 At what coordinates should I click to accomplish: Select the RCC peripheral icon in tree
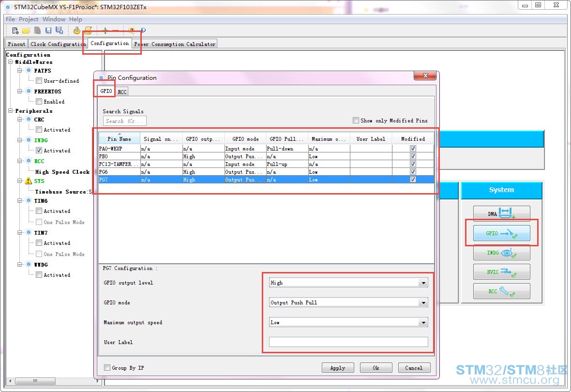click(29, 161)
